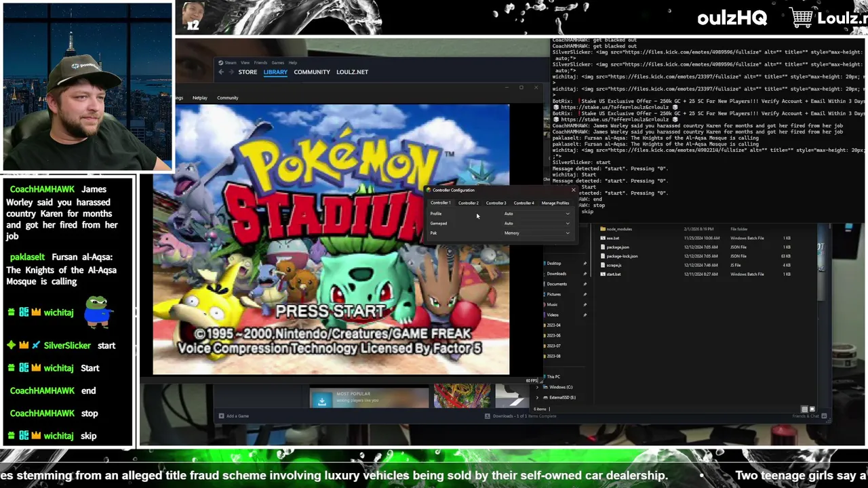Open the Friends menu in Steam
Viewport: 868px width, 488px height.
260,62
